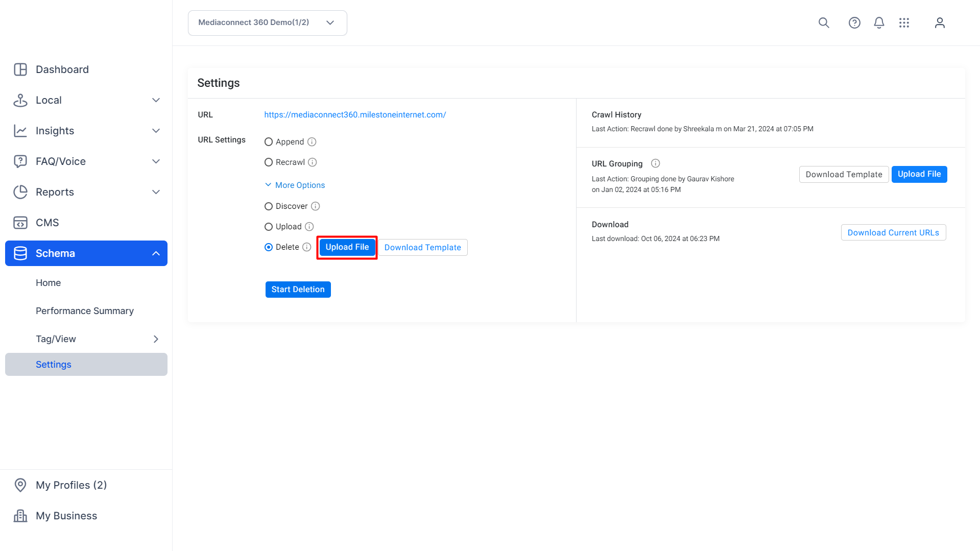The image size is (980, 551).
Task: Collapse the More Options section
Action: [295, 185]
